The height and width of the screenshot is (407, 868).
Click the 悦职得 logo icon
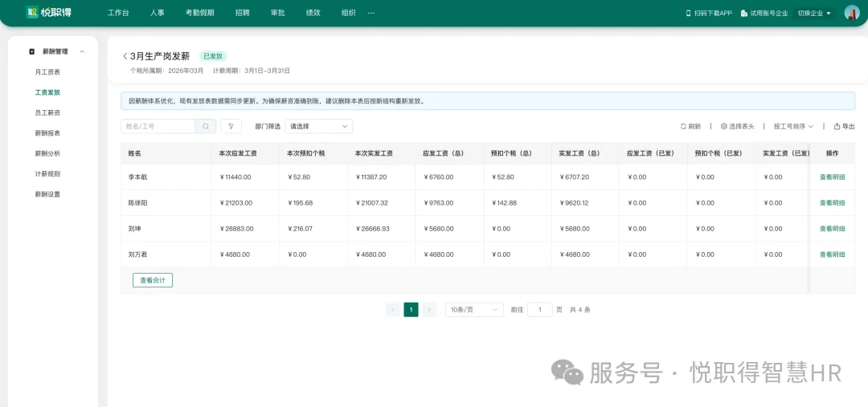[32, 12]
